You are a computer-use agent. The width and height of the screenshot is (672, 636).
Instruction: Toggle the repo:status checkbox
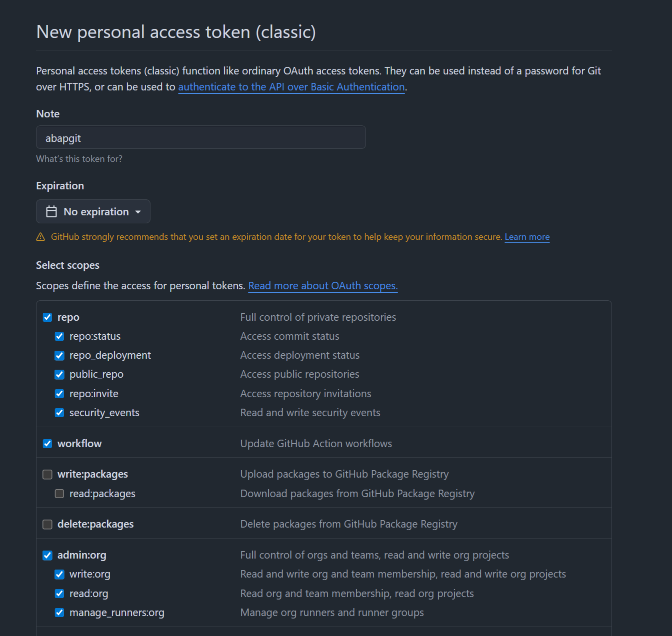click(59, 336)
